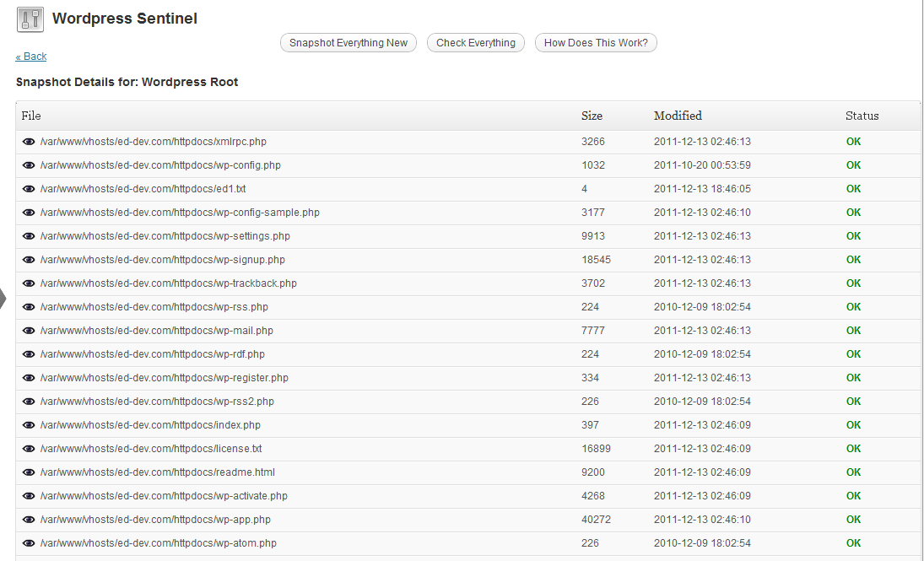Image resolution: width=924 pixels, height=561 pixels.
Task: Click the wp-trackback.php file path
Action: [x=169, y=283]
